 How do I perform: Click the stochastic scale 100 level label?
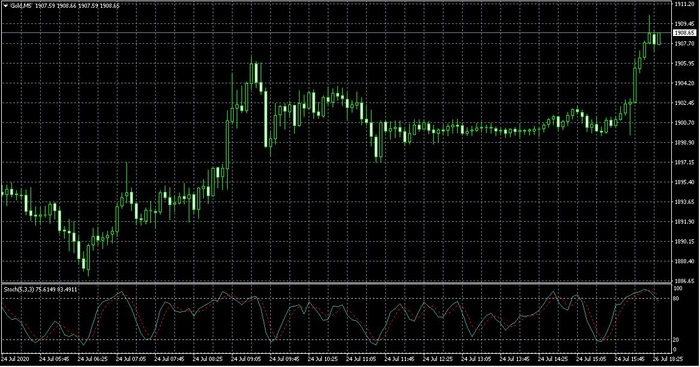678,288
